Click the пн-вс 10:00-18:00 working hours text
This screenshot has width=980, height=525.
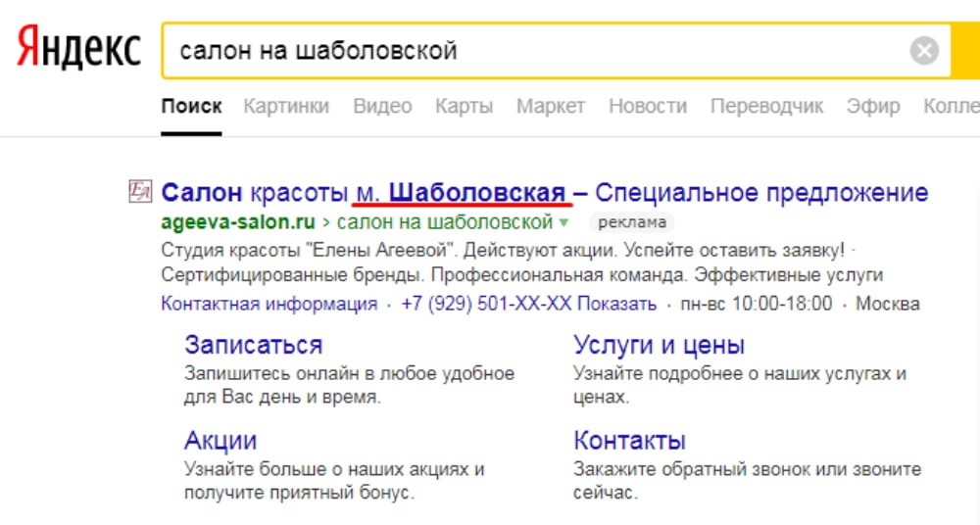pos(757,304)
